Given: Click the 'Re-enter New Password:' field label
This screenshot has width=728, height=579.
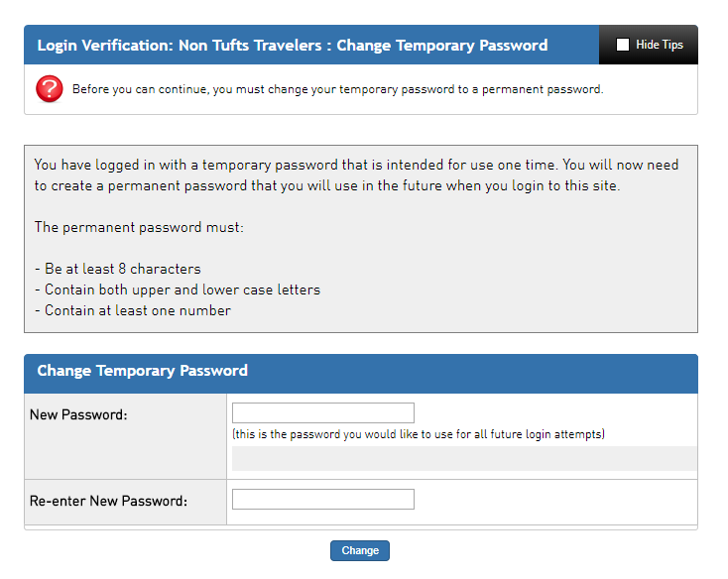Looking at the screenshot, I should point(109,501).
